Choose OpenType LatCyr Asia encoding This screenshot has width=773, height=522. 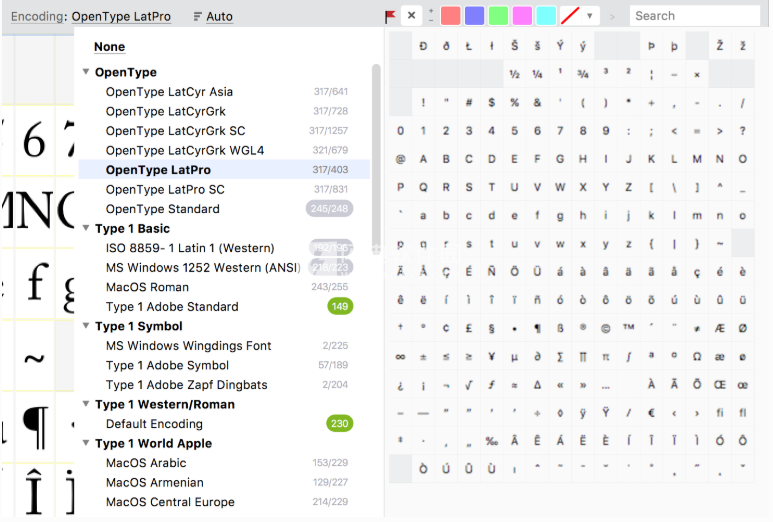(x=224, y=92)
